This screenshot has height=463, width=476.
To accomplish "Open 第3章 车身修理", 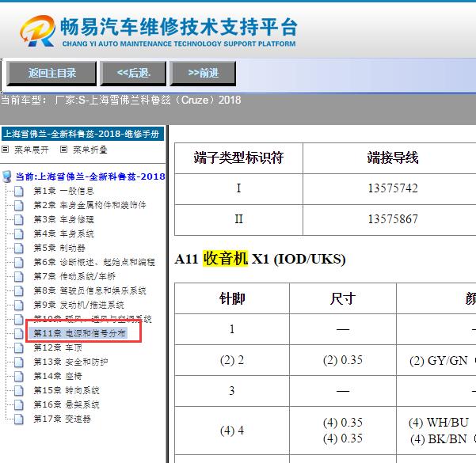I will tap(63, 219).
